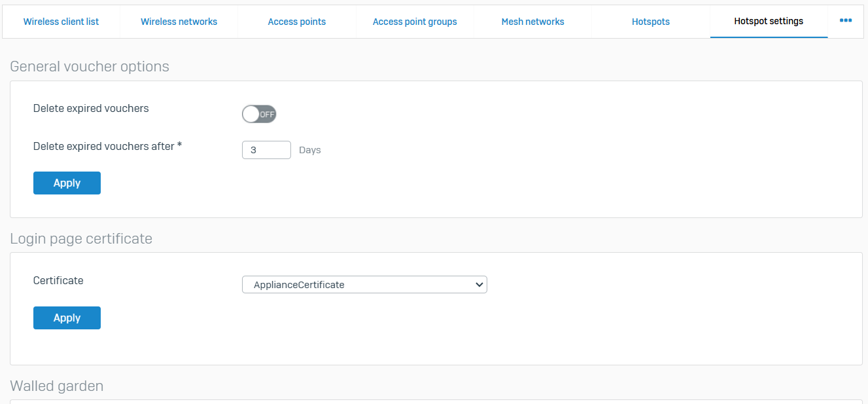Click the General voucher options heading
Image resolution: width=868 pixels, height=404 pixels.
point(90,67)
